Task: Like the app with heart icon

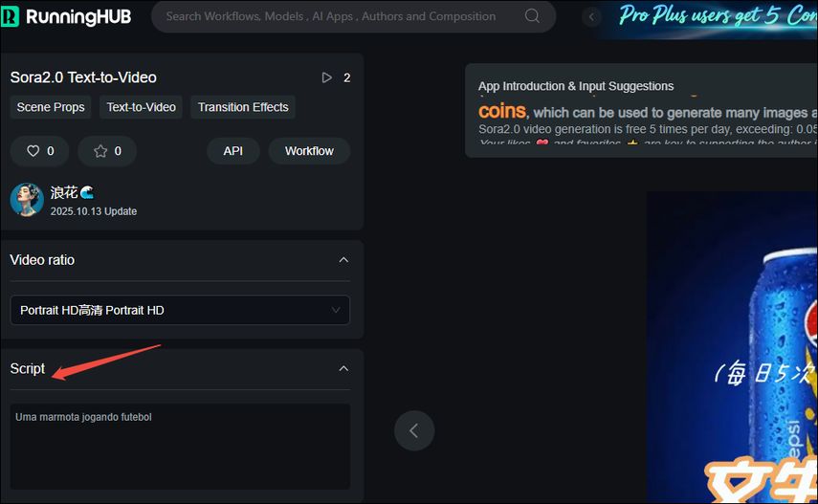Action: 33,151
